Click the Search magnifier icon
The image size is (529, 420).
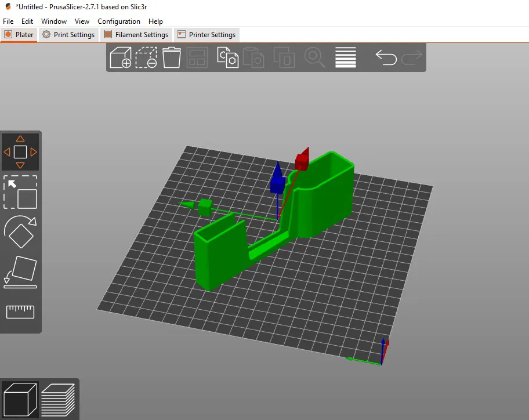click(315, 57)
